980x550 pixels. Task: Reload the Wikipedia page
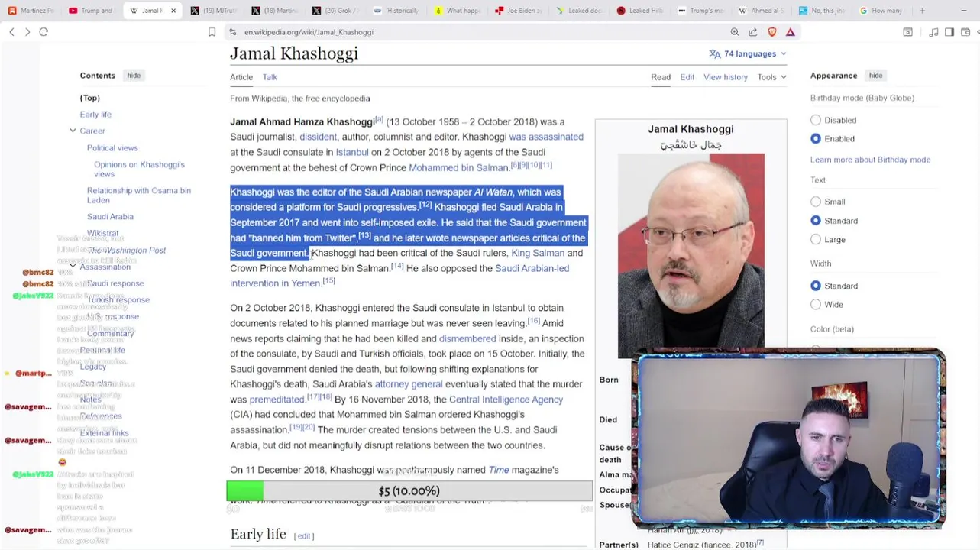pos(44,32)
